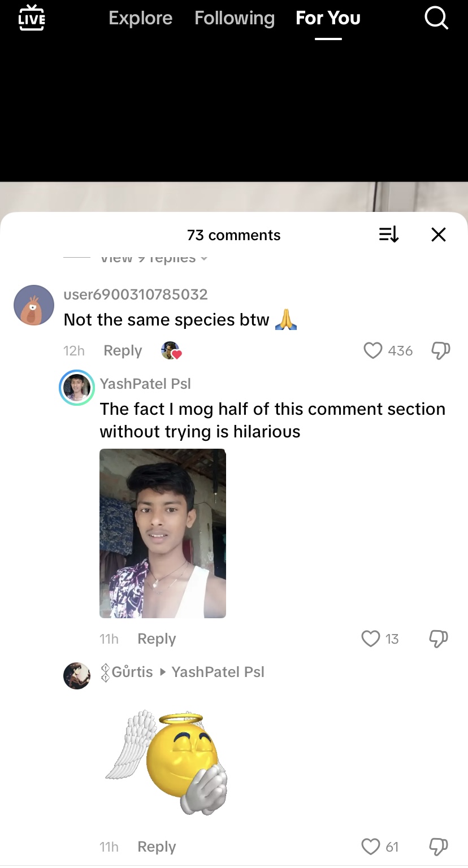This screenshot has height=868, width=468.
Task: Like the 'Not the same species' comment
Action: pos(373,351)
